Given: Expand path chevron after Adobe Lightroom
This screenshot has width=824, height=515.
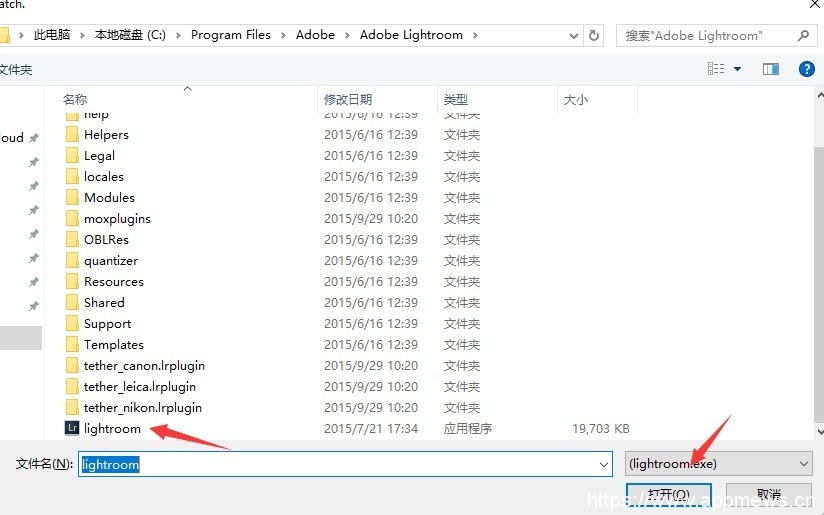Looking at the screenshot, I should click(x=475, y=35).
